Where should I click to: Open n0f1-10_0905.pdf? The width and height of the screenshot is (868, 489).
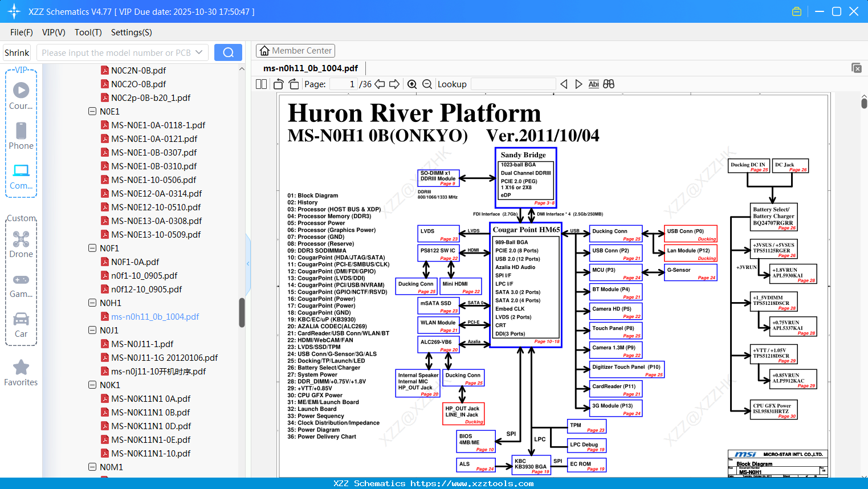[144, 276]
